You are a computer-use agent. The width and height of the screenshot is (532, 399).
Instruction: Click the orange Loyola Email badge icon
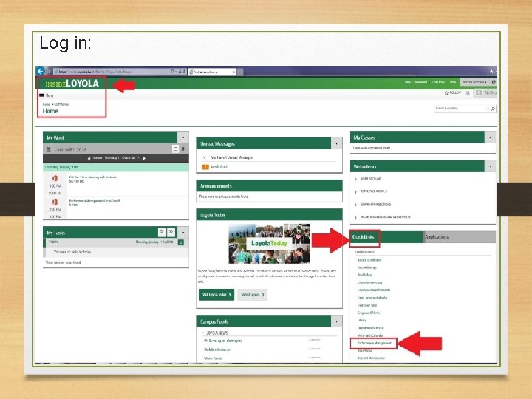point(205,166)
